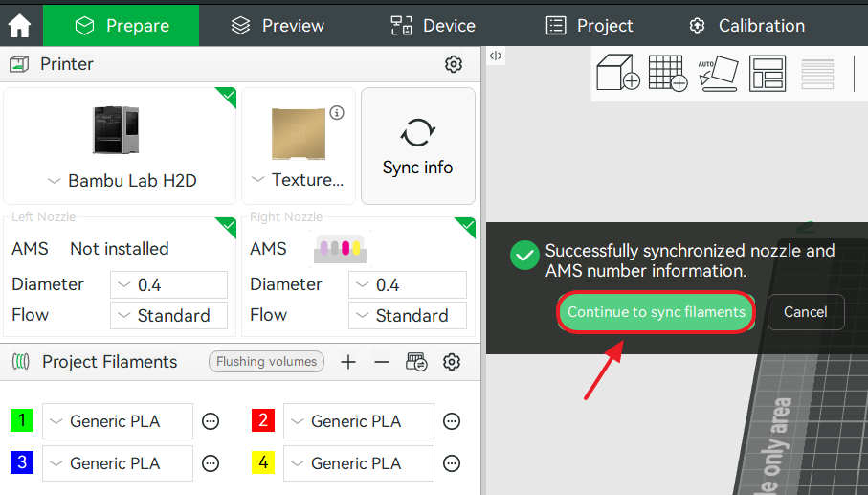Remove last filament with minus icon

click(381, 362)
